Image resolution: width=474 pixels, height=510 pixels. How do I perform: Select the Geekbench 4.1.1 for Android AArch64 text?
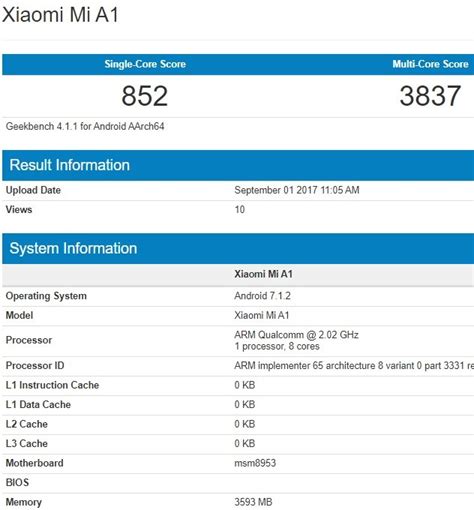(85, 126)
